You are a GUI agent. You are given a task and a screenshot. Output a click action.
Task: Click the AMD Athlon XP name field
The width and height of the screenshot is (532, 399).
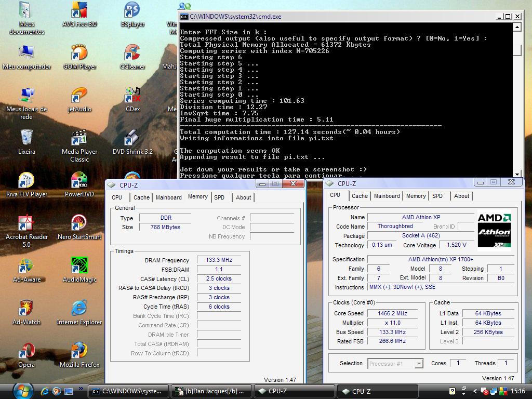click(x=421, y=217)
